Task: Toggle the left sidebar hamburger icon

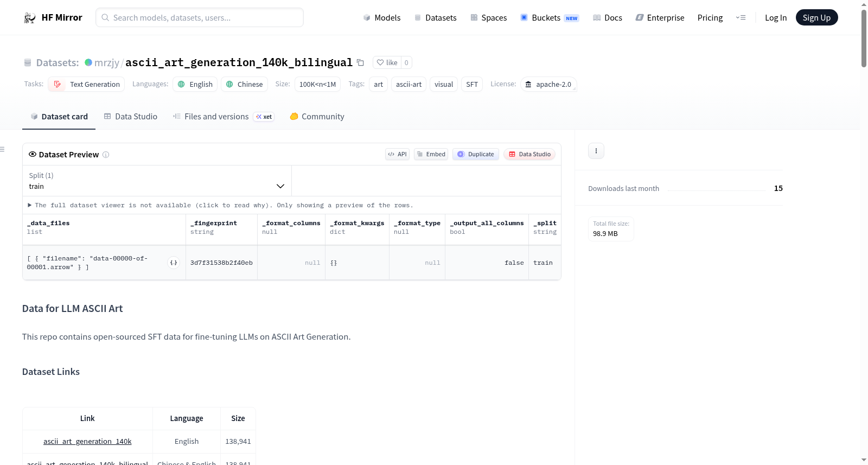Action: click(x=2, y=149)
